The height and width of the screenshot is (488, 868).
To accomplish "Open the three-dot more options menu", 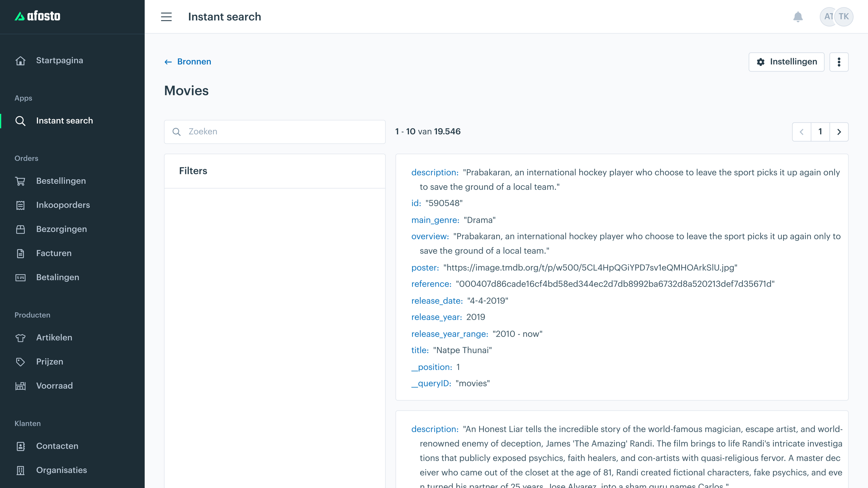I will (839, 62).
